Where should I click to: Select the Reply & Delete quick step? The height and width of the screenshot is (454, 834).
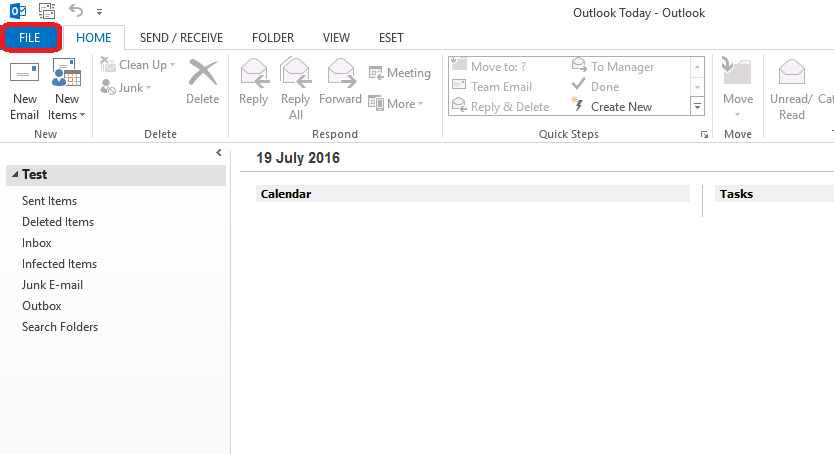pyautogui.click(x=500, y=106)
